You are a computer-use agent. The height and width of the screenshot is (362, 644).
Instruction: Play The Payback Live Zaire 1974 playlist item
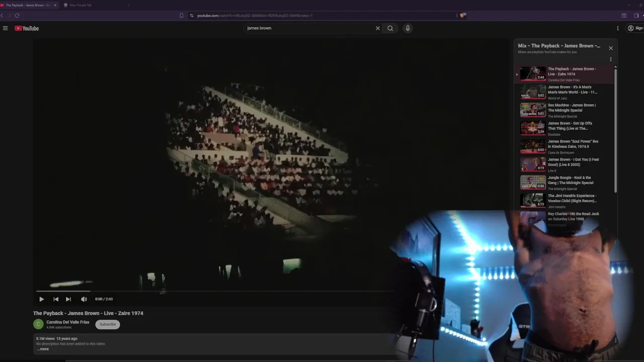565,74
